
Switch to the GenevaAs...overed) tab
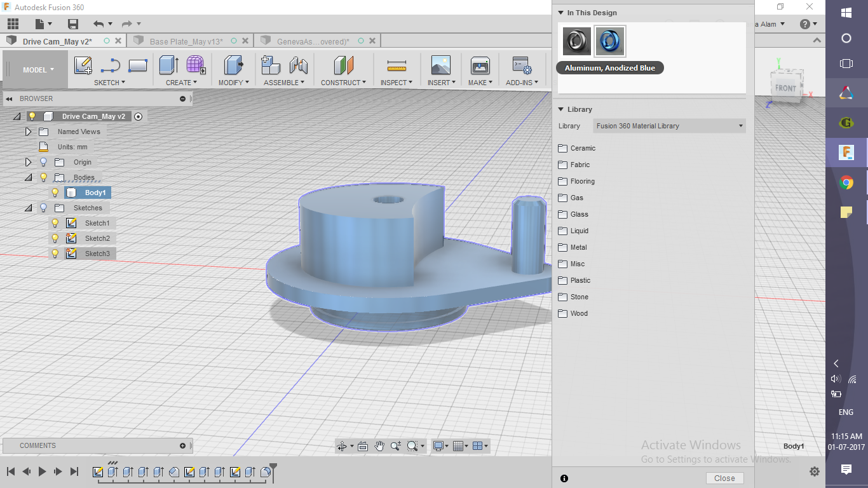pos(313,41)
